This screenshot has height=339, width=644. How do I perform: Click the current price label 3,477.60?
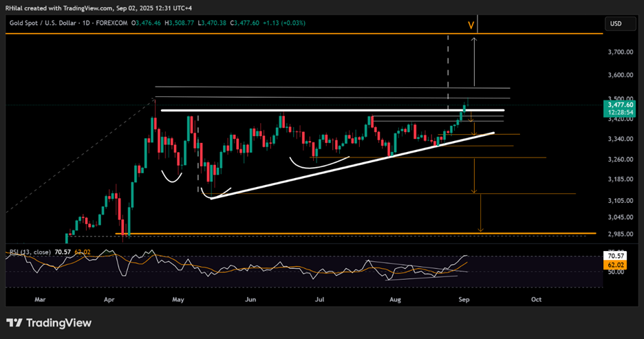pos(620,105)
